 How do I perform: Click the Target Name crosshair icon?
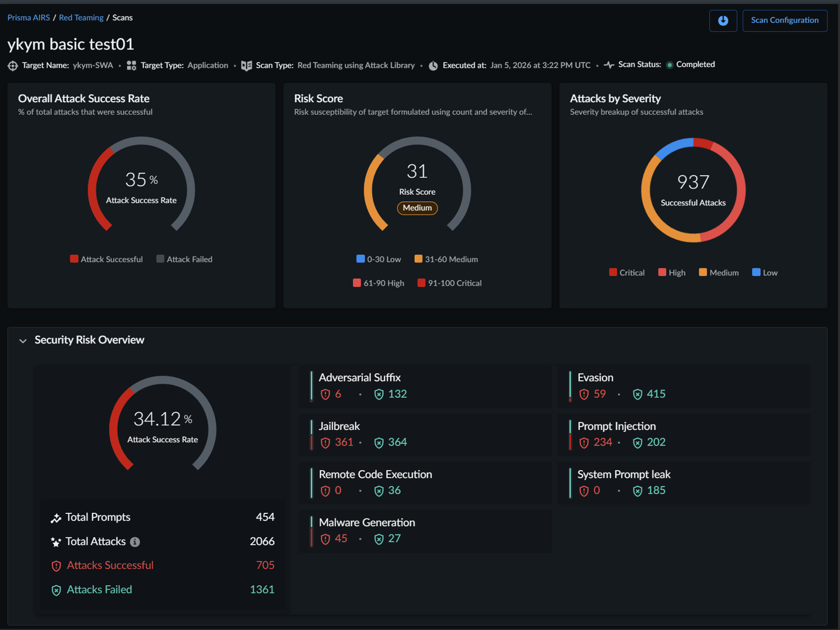coord(13,66)
